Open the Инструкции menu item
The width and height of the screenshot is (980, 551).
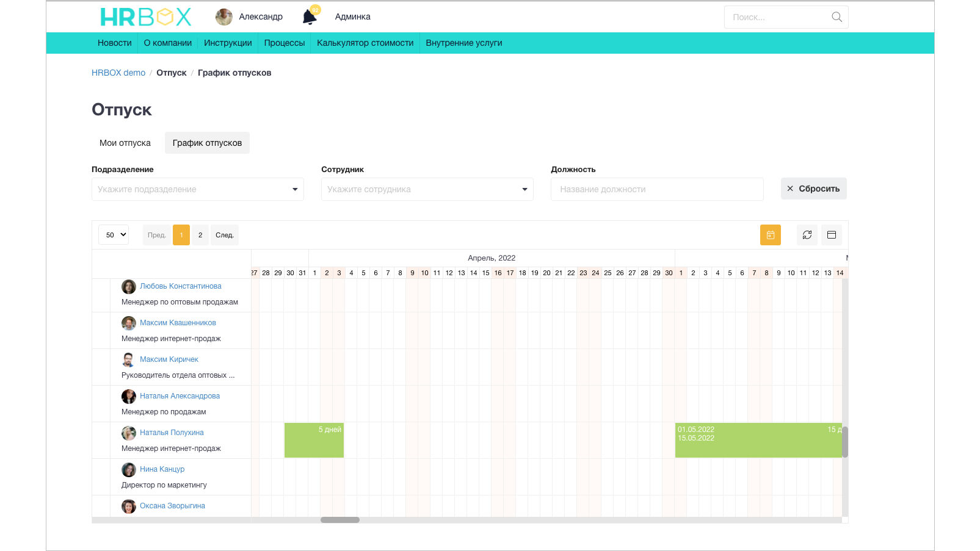228,43
